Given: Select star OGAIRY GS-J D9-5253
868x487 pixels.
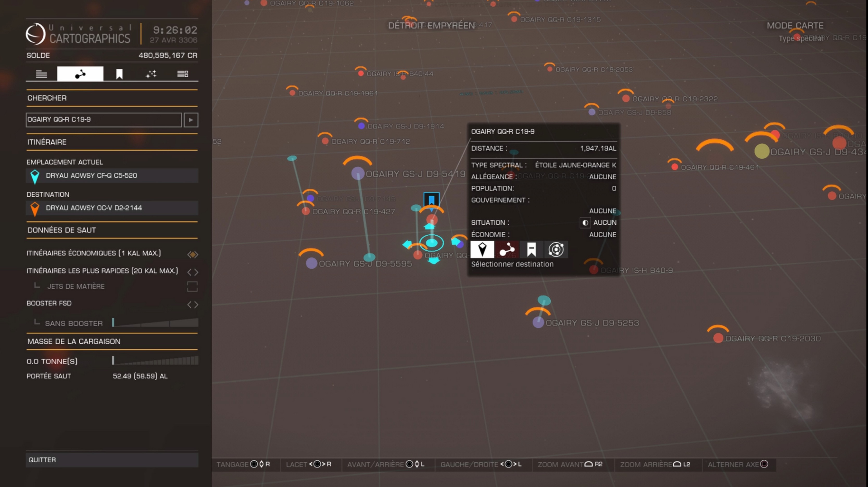Looking at the screenshot, I should pos(538,322).
